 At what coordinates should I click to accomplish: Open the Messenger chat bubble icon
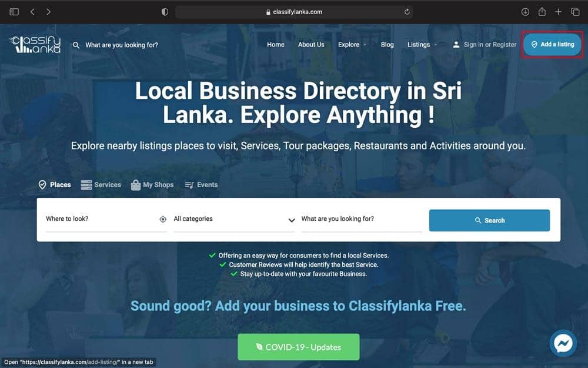pos(563,343)
